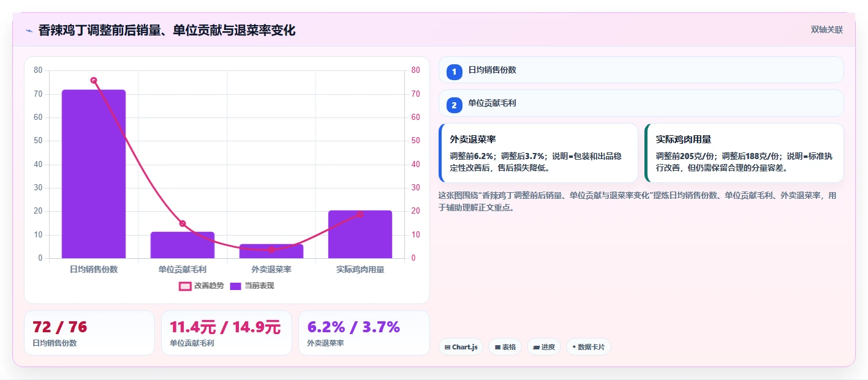The image size is (868, 380).
Task: Select the 实际鸡肉用量 bar in chart
Action: [x=360, y=234]
